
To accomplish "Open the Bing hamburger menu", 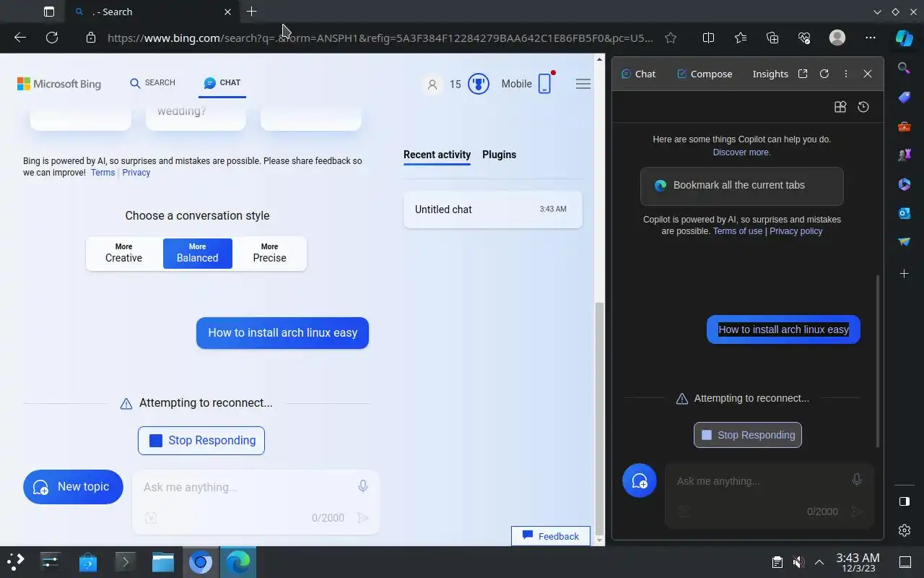I will (x=583, y=84).
